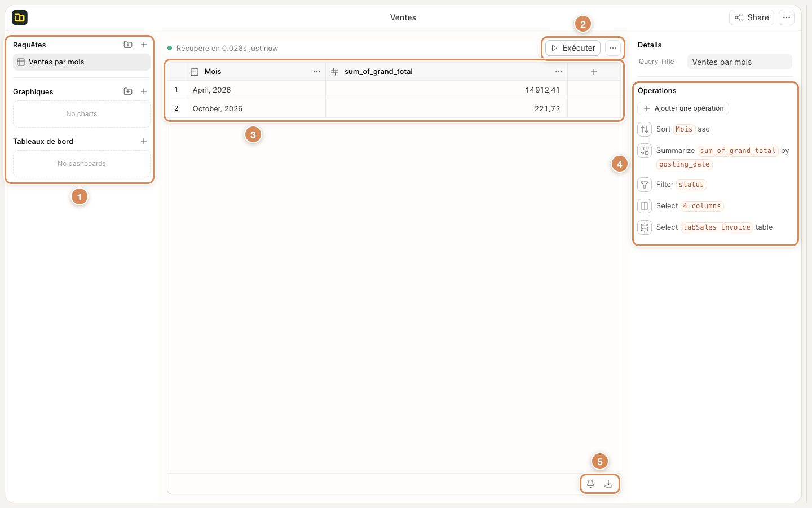Image resolution: width=812 pixels, height=508 pixels.
Task: Edit the Filter status operation
Action: point(681,185)
